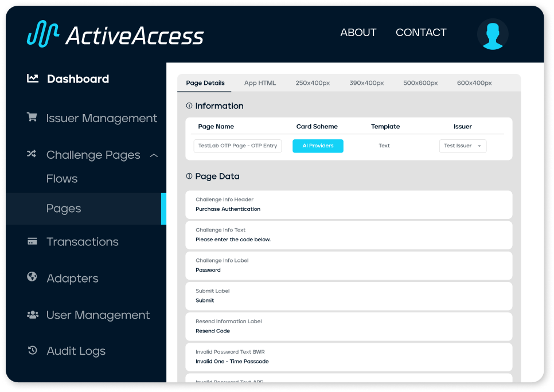Click the Issuer Management cart icon
554x392 pixels.
coord(32,117)
